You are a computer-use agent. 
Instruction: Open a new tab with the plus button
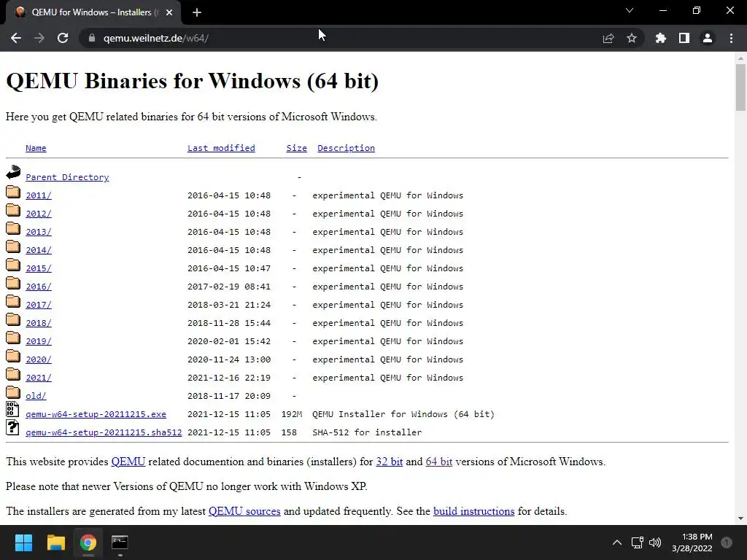[x=197, y=12]
